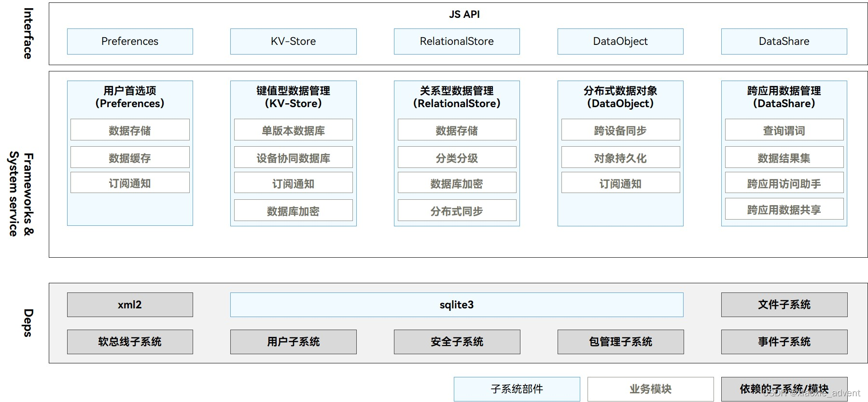Click the xml2 dependency box
868x402 pixels.
(x=130, y=305)
